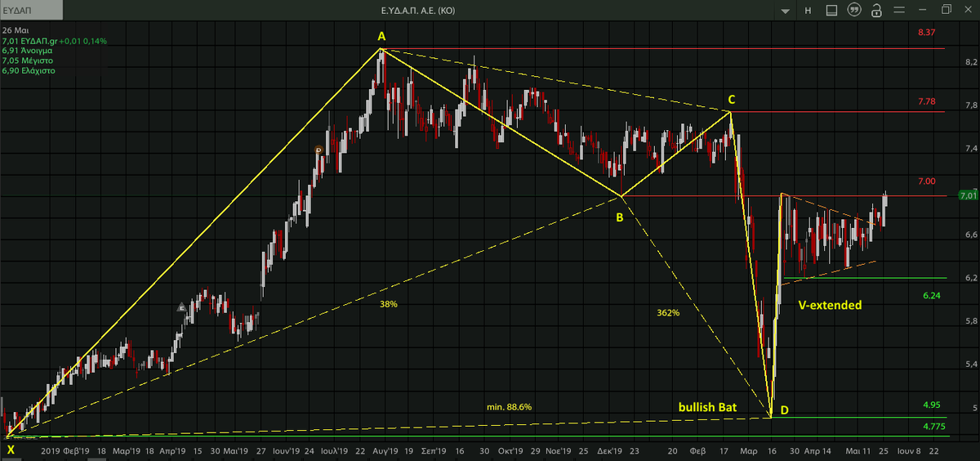Click the 8.37 red price label
The image size is (980, 461).
click(x=926, y=32)
